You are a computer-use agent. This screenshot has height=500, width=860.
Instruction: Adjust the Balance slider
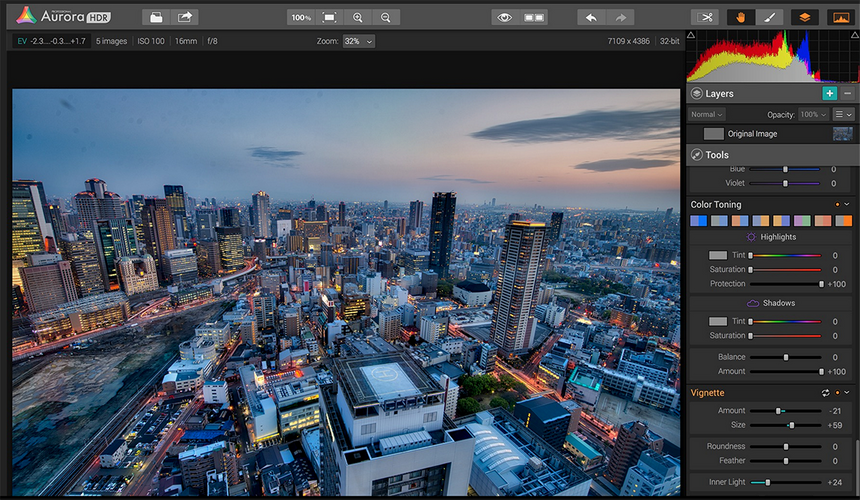(785, 357)
